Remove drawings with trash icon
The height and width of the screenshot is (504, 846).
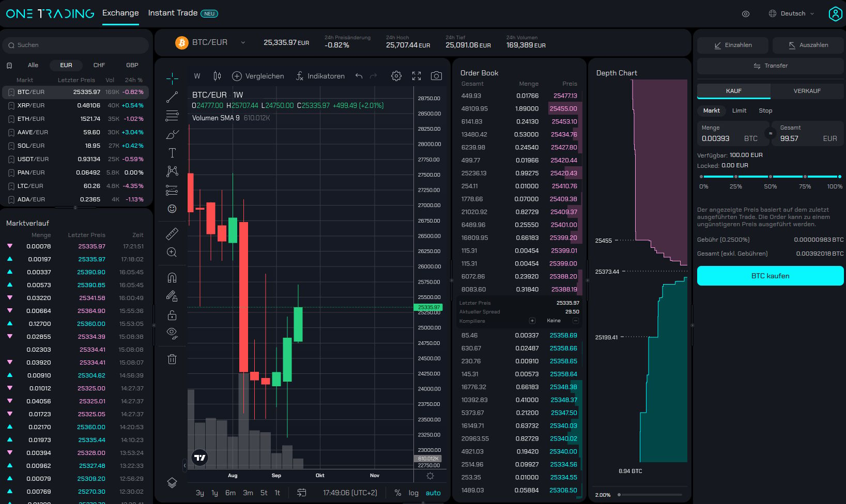point(172,359)
